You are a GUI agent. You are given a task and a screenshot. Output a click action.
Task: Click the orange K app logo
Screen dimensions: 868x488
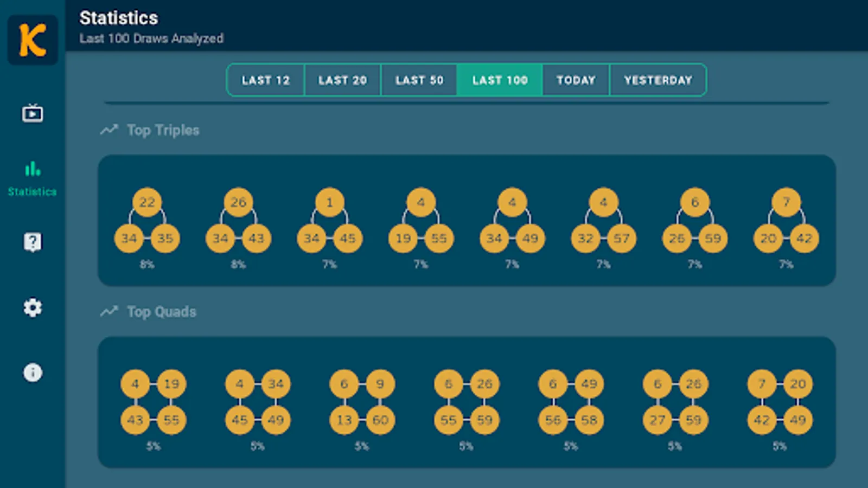pyautogui.click(x=33, y=40)
